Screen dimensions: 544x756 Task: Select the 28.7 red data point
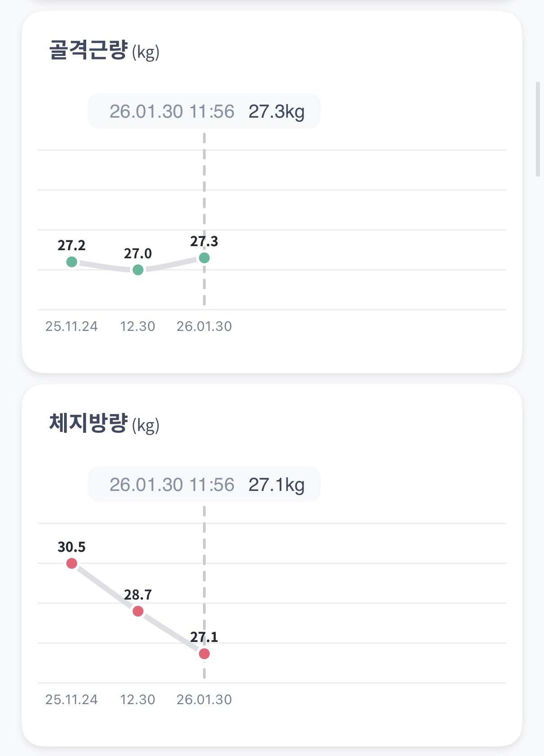pyautogui.click(x=138, y=611)
